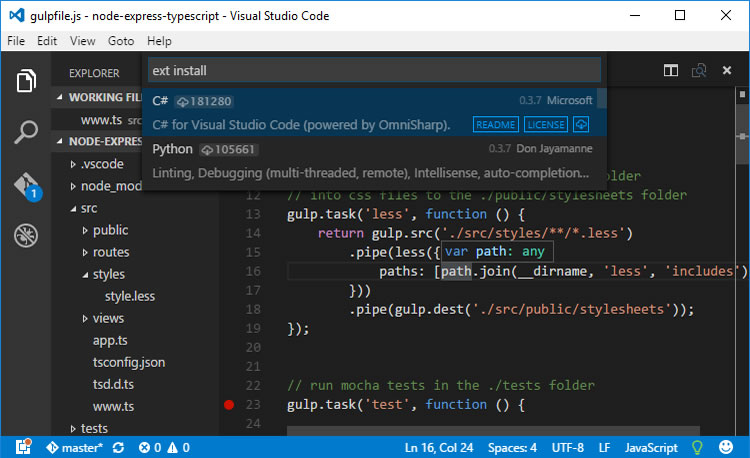750x458 pixels.
Task: Open the Git source control view
Action: [27, 185]
